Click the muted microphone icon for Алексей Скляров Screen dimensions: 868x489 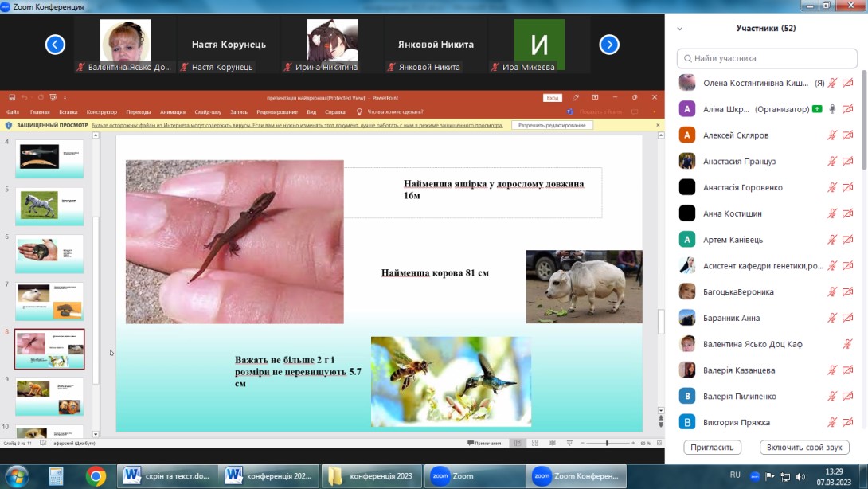(832, 135)
